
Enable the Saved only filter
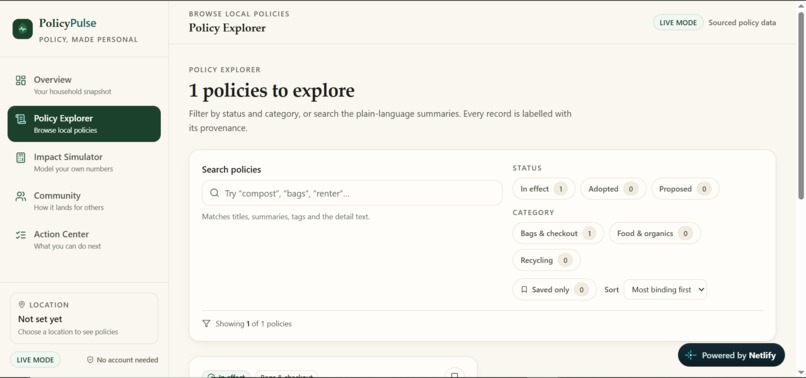click(555, 290)
